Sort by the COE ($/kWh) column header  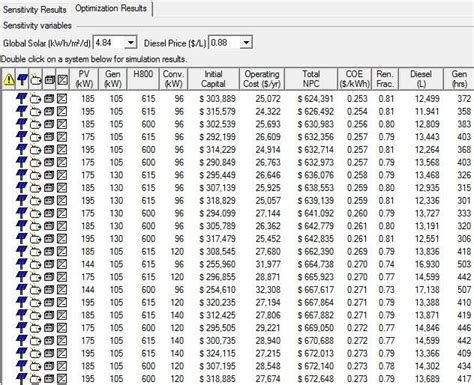354,79
